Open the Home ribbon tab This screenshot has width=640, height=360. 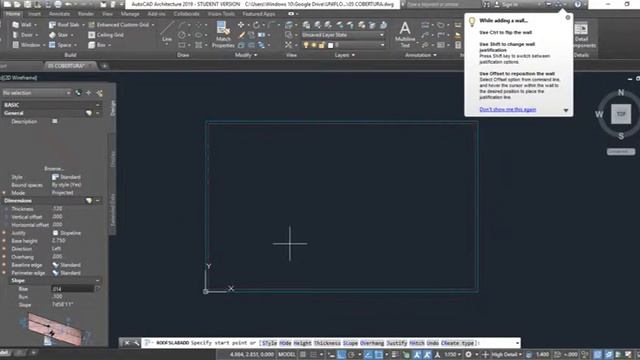pos(13,14)
